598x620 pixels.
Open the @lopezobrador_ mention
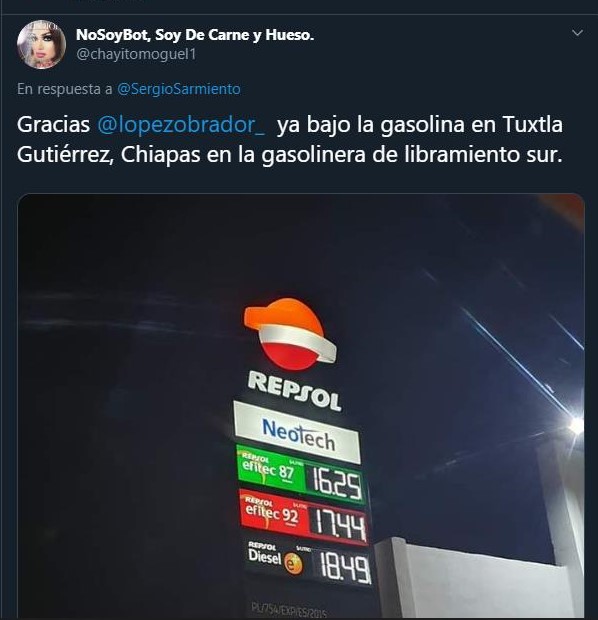(x=181, y=125)
